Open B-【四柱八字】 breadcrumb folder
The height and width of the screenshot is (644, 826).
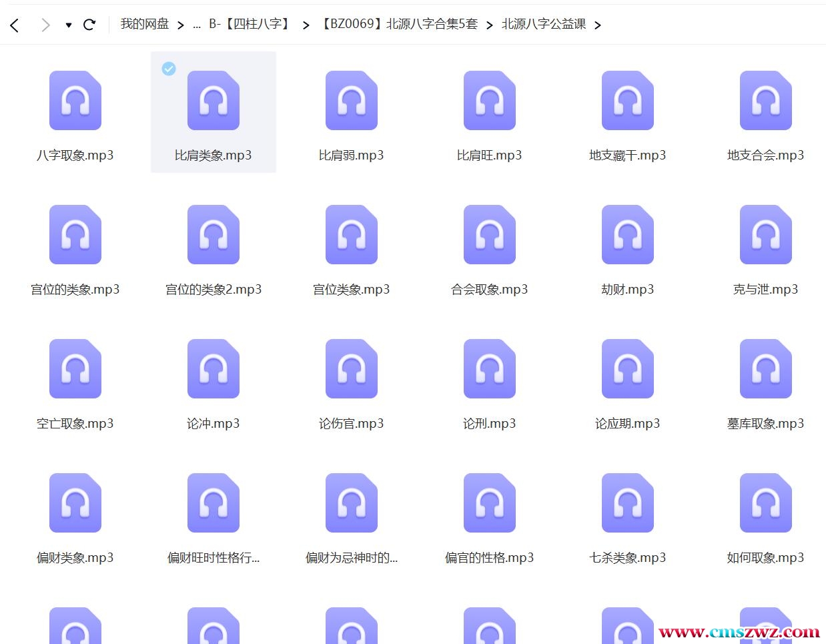click(250, 24)
